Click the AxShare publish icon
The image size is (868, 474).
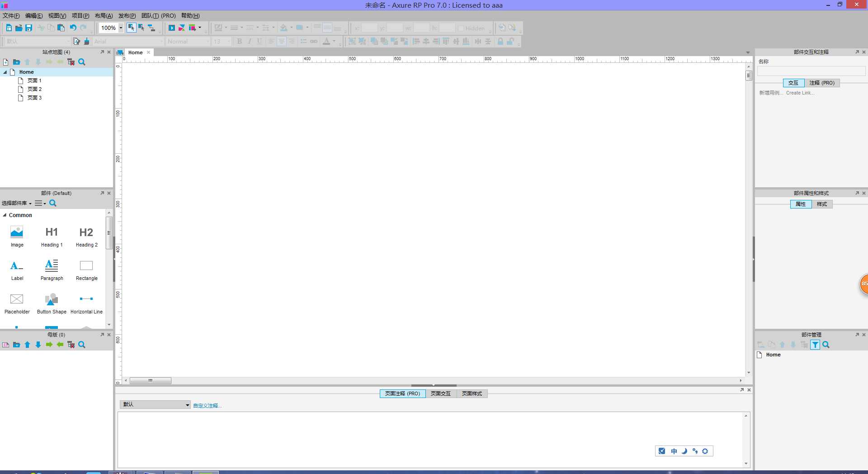[x=181, y=28]
